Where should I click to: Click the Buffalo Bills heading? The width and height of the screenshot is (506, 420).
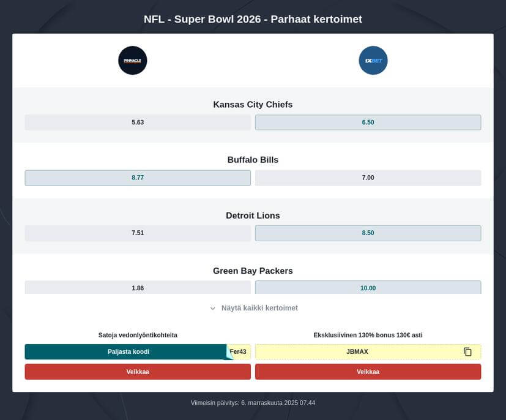pos(253,159)
